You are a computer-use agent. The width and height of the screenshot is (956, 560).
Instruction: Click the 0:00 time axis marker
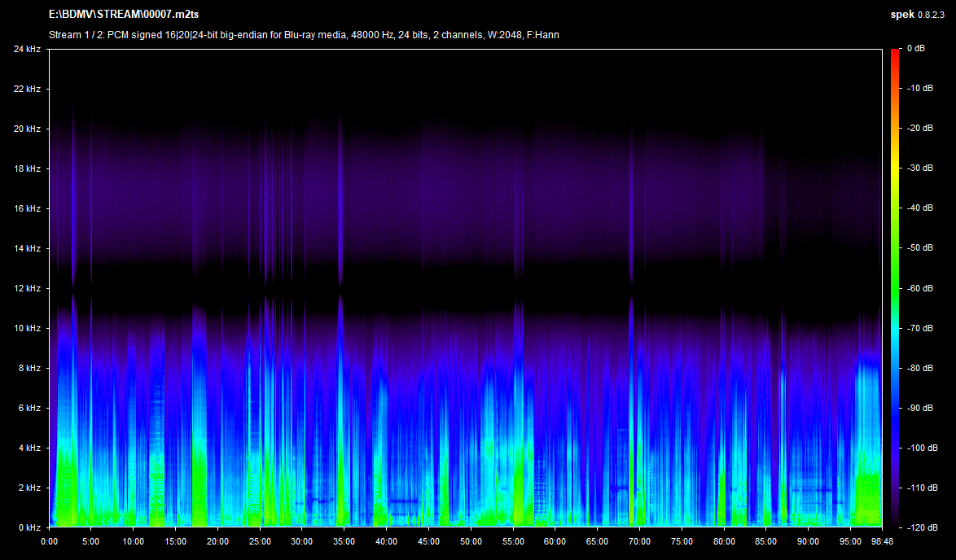[49, 541]
